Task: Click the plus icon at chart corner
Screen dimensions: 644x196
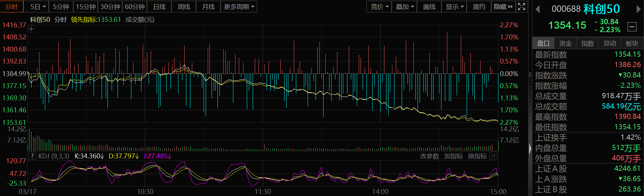Action: [31, 29]
